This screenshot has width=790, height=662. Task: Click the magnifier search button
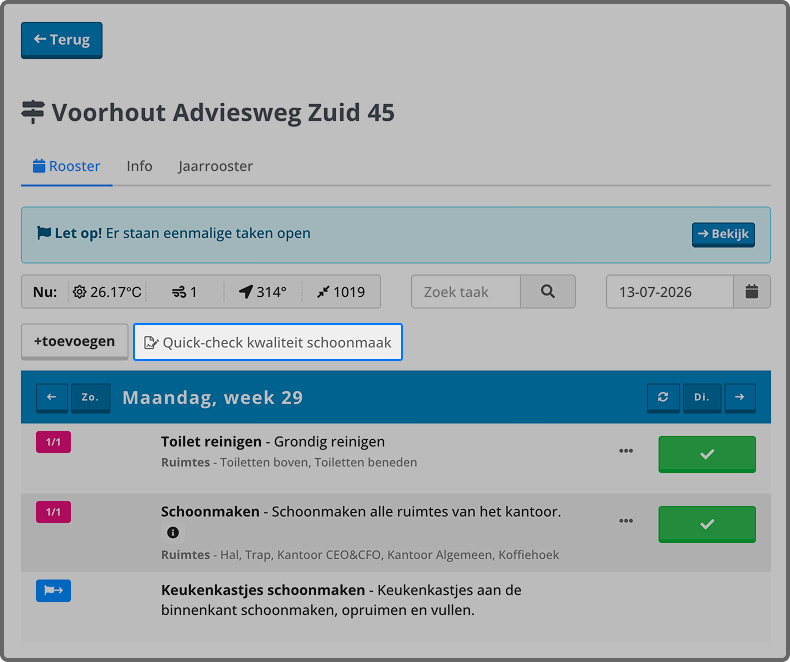pos(548,292)
